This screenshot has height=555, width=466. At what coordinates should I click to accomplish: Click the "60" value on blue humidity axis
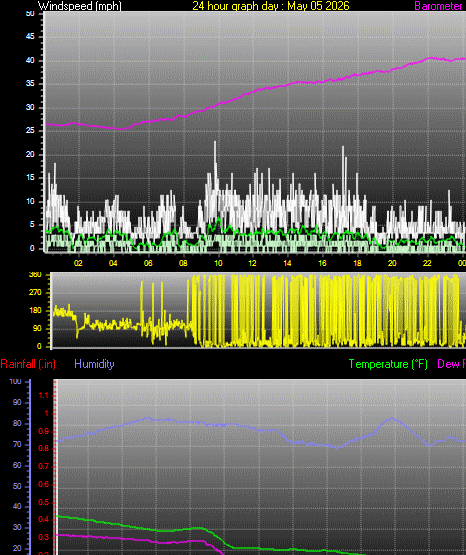click(17, 465)
